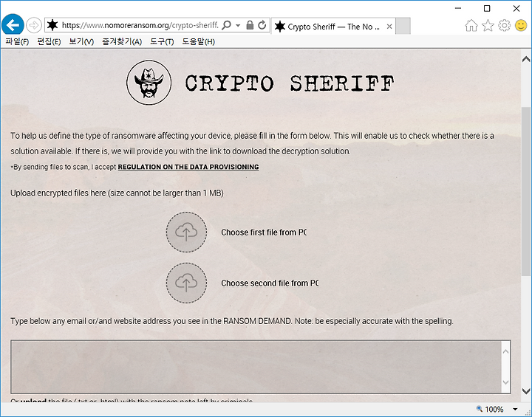This screenshot has height=417, width=532.
Task: Refresh the page
Action: click(x=262, y=25)
